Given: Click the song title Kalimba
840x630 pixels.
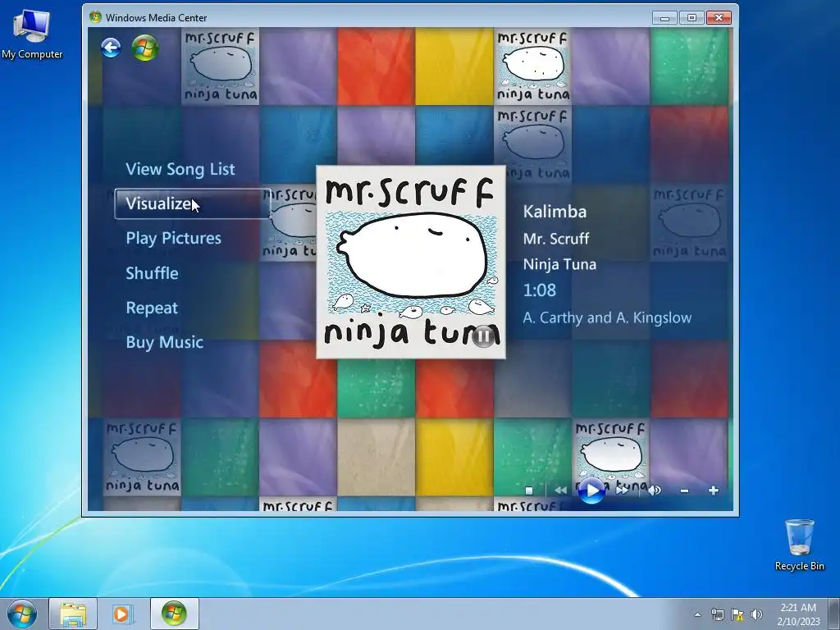Looking at the screenshot, I should tap(555, 212).
